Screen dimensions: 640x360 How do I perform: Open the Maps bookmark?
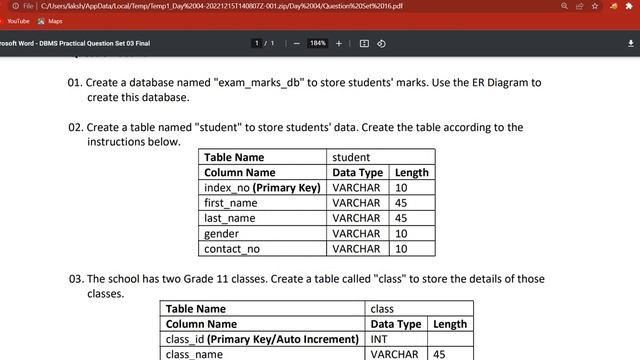(50, 21)
